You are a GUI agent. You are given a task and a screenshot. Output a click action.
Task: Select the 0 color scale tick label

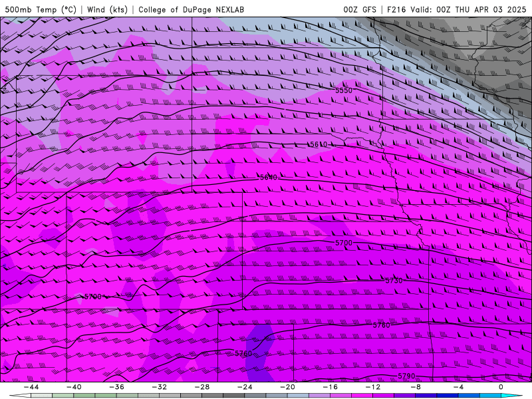[x=501, y=387]
